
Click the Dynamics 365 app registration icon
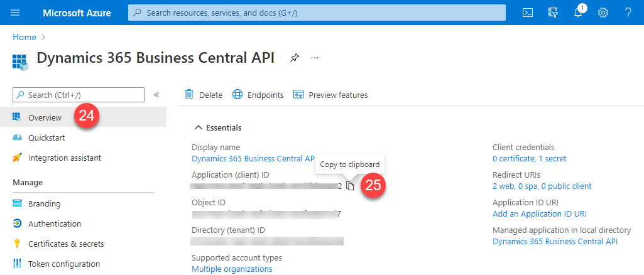click(x=20, y=62)
